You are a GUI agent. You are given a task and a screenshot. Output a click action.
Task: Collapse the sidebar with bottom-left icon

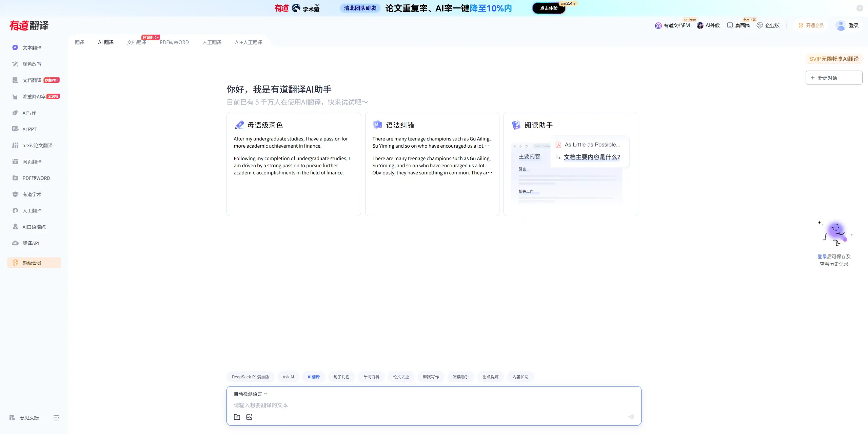click(56, 417)
